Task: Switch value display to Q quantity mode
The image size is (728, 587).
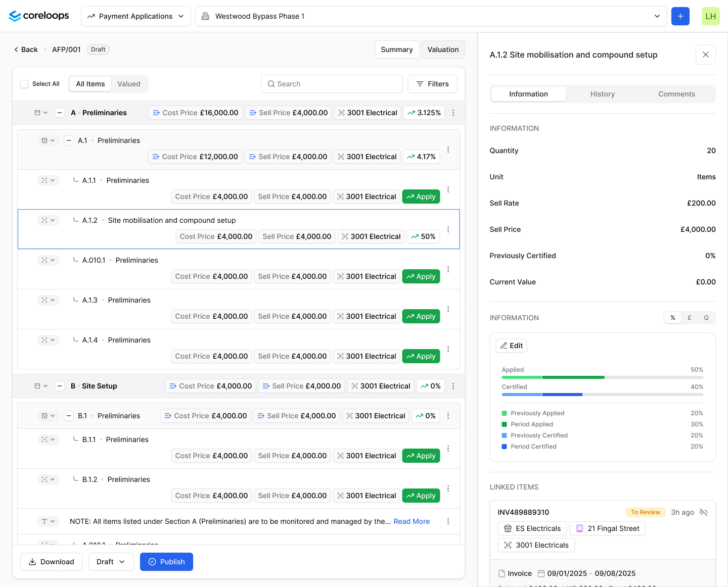Action: pyautogui.click(x=706, y=318)
